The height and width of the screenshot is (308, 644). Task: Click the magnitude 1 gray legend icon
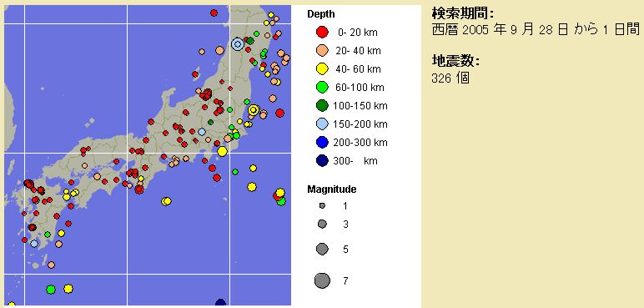tap(322, 205)
